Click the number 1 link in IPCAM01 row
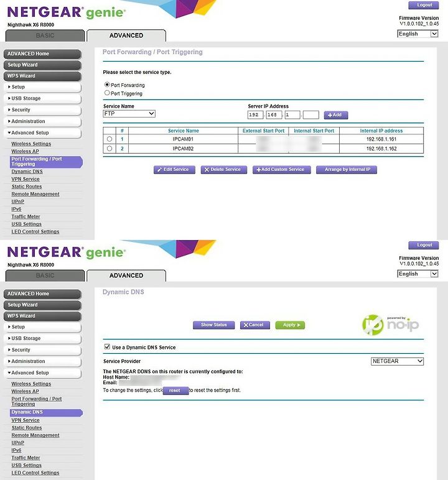Image resolution: width=448 pixels, height=480 pixels. pos(122,139)
